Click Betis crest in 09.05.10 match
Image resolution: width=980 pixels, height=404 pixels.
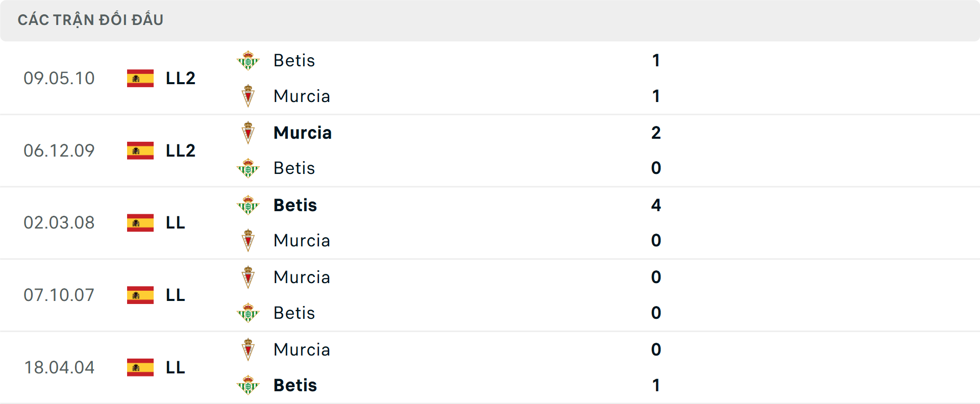(248, 61)
